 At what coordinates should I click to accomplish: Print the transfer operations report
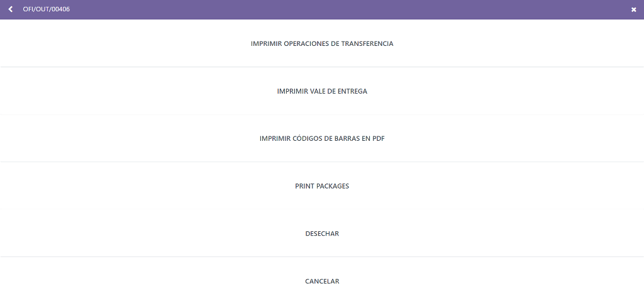[x=322, y=43]
